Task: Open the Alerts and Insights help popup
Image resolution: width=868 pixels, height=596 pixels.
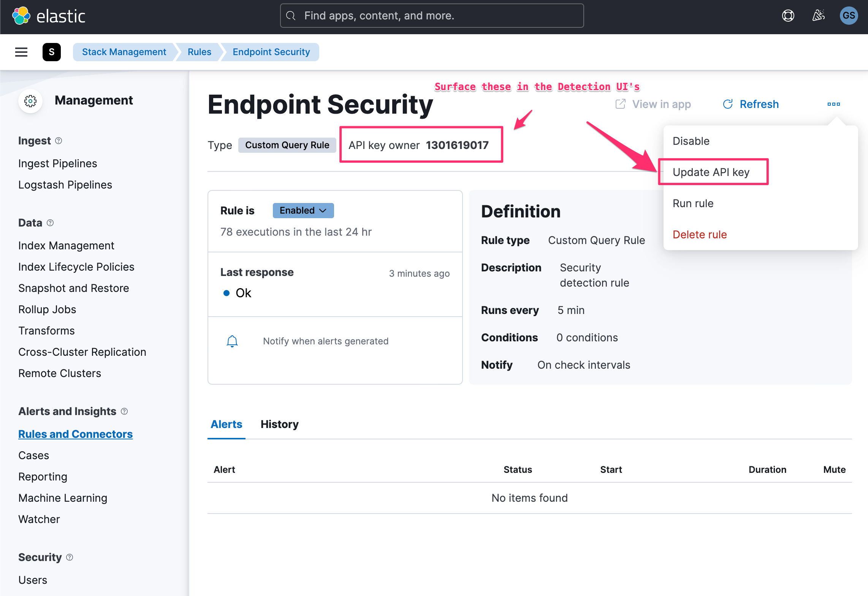Action: coord(124,411)
